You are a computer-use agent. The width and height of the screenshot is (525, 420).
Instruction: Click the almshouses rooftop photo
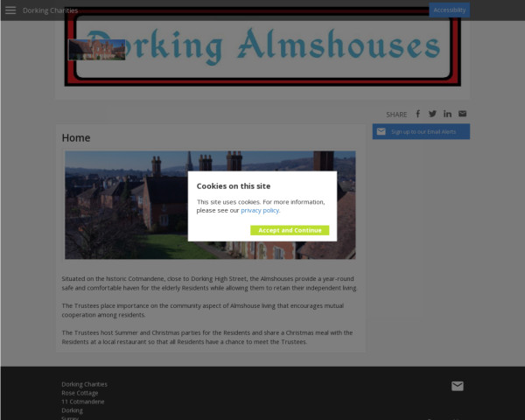[210, 205]
